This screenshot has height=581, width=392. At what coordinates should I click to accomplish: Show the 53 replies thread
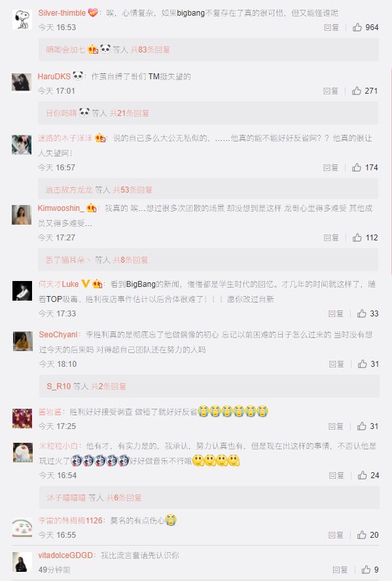[x=132, y=190]
